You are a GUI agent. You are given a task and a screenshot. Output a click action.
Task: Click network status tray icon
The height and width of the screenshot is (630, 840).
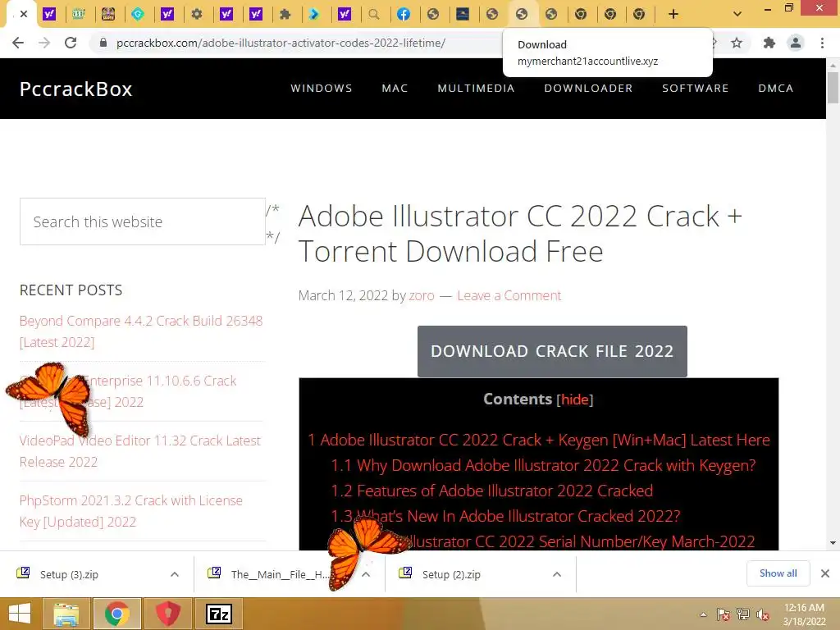coord(743,614)
